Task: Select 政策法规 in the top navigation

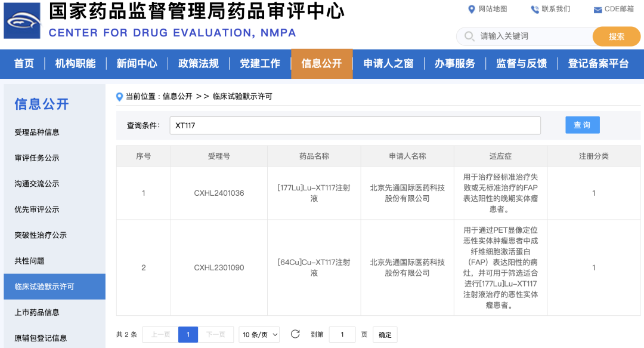Action: point(199,63)
